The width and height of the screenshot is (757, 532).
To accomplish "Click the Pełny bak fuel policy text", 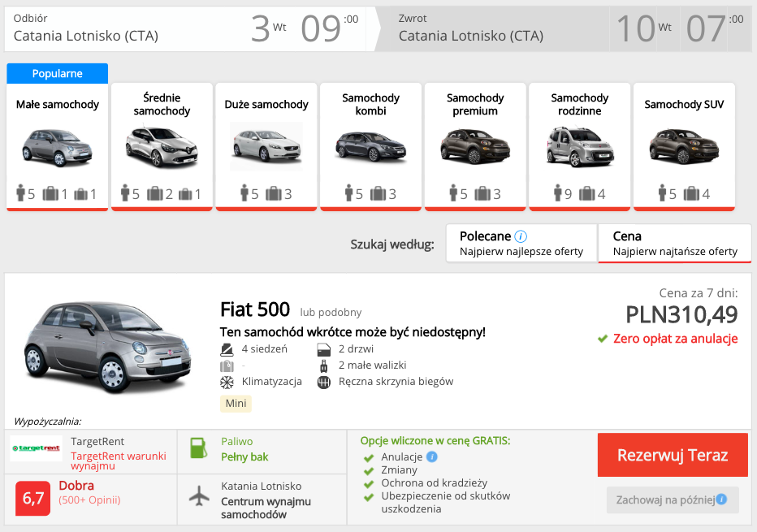I will (244, 457).
